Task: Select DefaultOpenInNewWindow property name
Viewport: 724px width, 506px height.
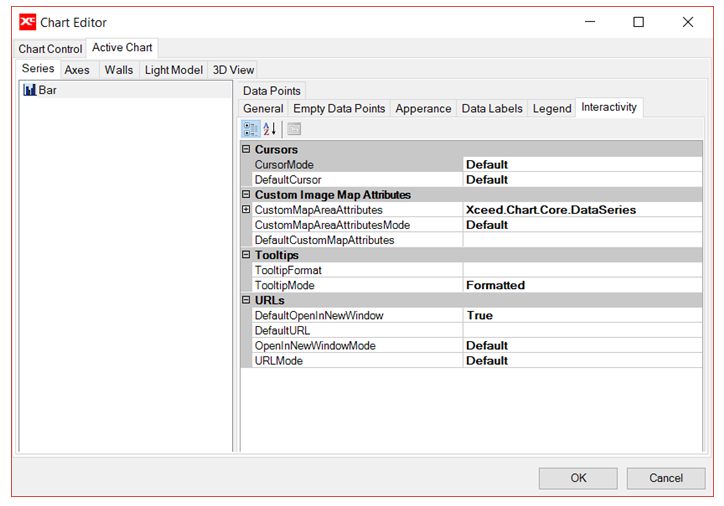Action: click(357, 315)
